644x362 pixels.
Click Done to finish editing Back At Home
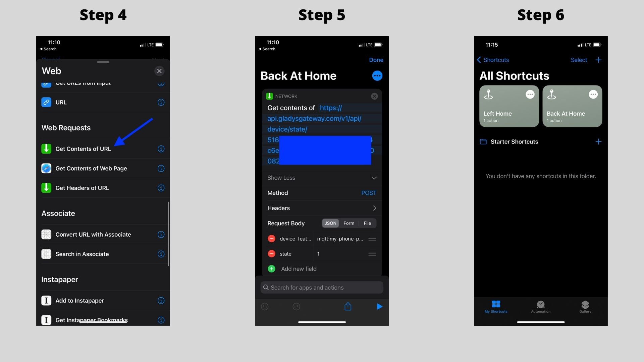tap(376, 60)
